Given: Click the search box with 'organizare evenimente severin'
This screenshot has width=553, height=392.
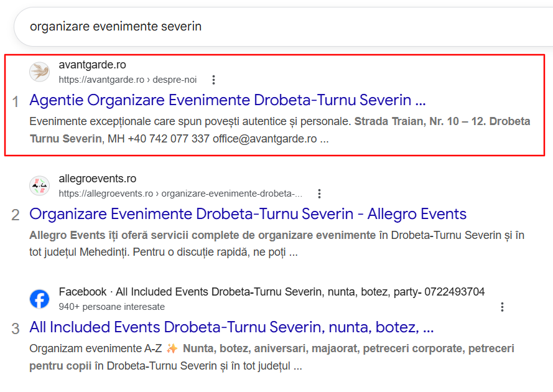Looking at the screenshot, I should (283, 27).
